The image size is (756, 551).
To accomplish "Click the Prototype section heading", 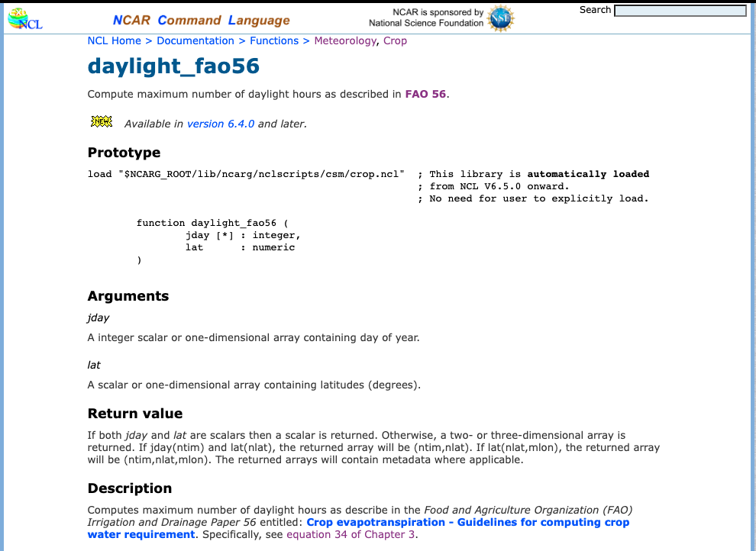I will click(124, 153).
